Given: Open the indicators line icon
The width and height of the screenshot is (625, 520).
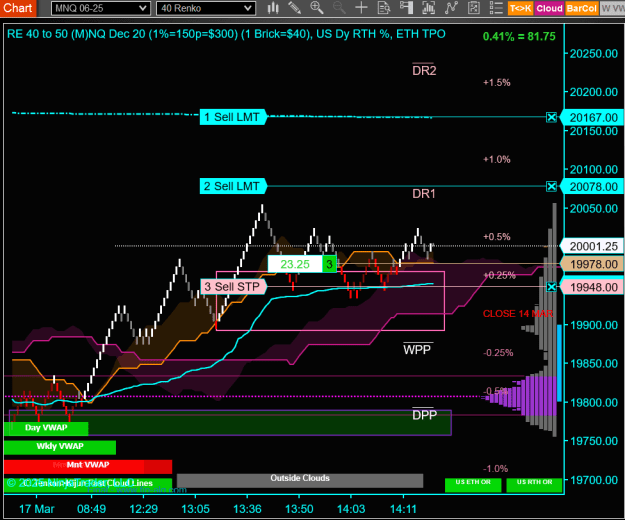Looking at the screenshot, I should [x=451, y=8].
